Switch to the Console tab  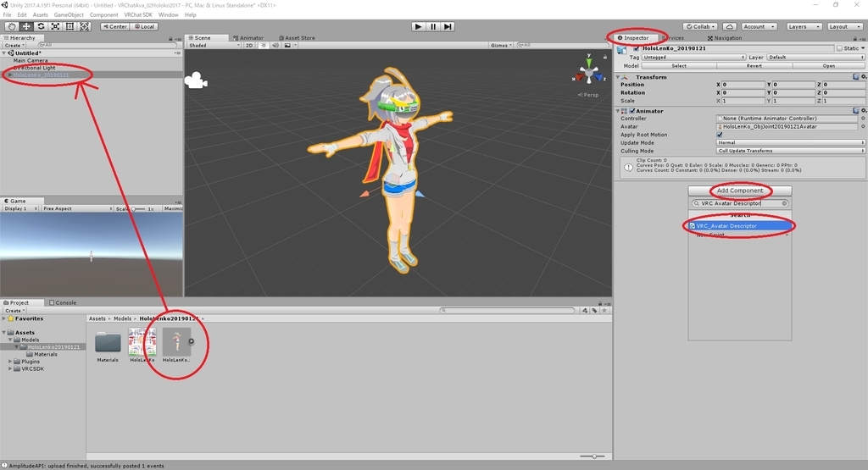pyautogui.click(x=63, y=302)
